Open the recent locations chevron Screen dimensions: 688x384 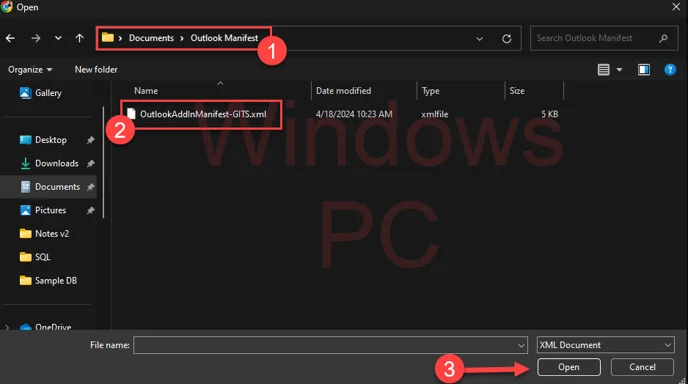point(58,38)
